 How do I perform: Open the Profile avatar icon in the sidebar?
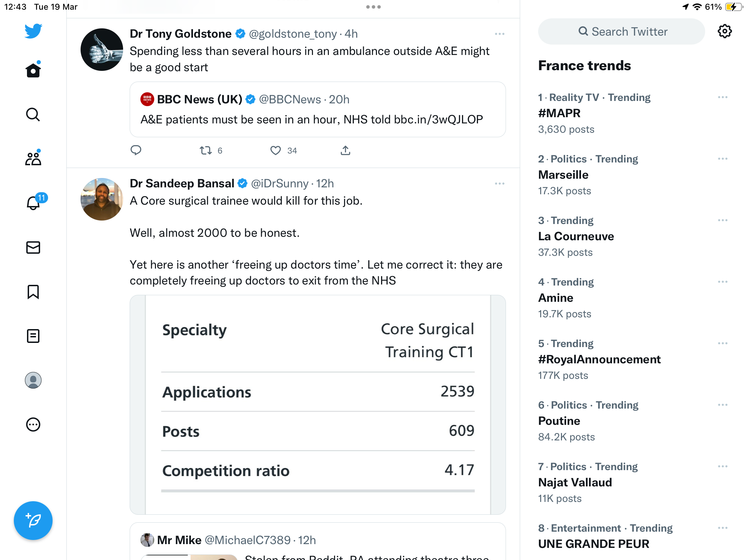pos(33,380)
